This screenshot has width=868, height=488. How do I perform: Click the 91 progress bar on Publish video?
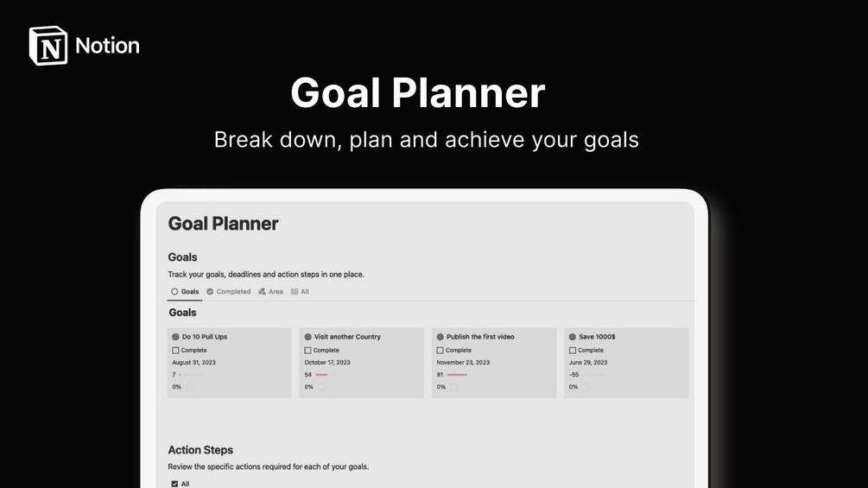[x=457, y=375]
